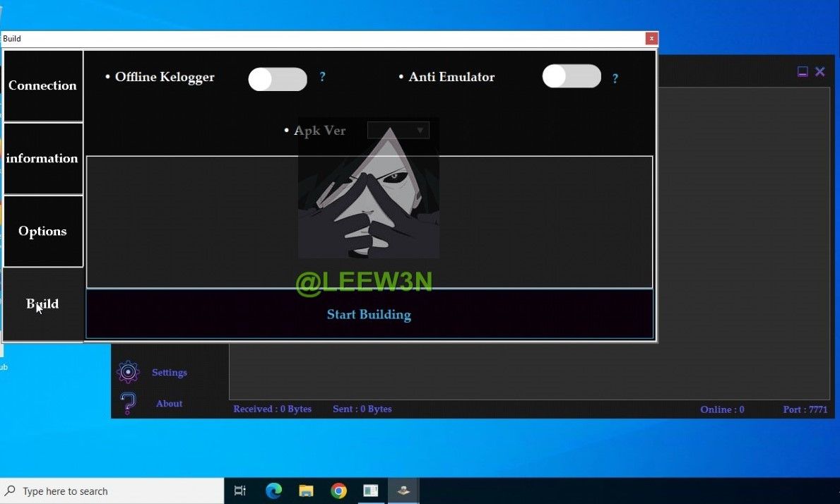Image resolution: width=840 pixels, height=504 pixels.
Task: Click the help icon beside Anti Emulator
Action: [x=615, y=78]
